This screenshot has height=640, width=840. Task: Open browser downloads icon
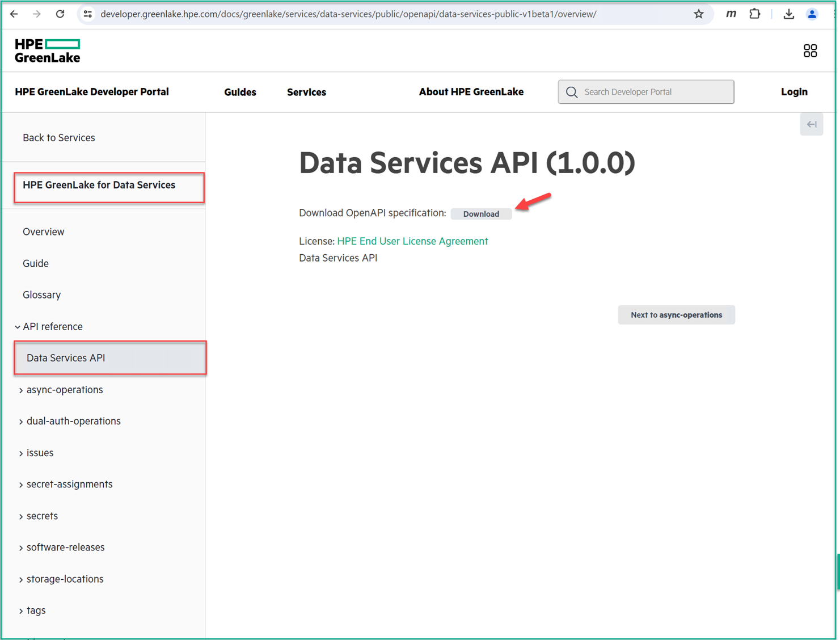[x=788, y=14]
